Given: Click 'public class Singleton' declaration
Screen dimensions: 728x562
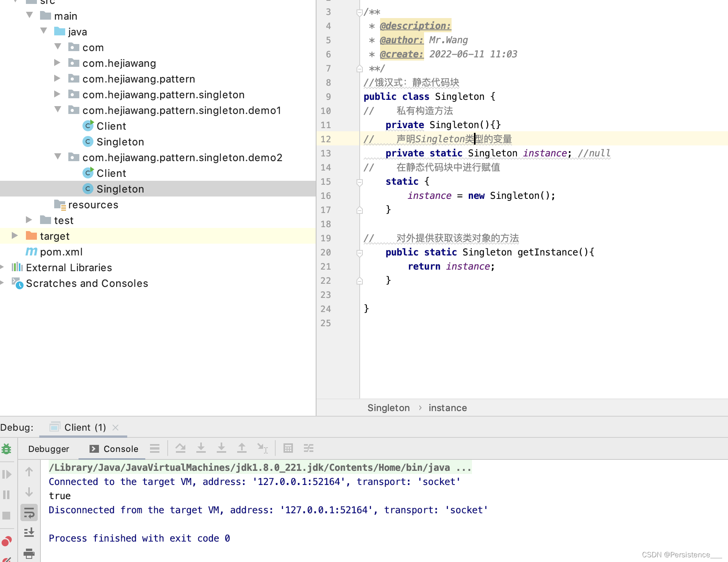Looking at the screenshot, I should coord(424,97).
